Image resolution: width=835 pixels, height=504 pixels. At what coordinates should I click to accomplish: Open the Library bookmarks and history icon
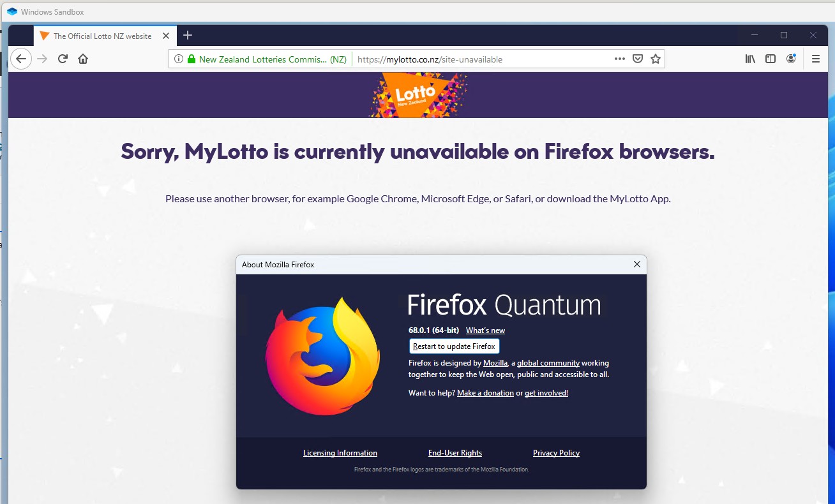750,59
